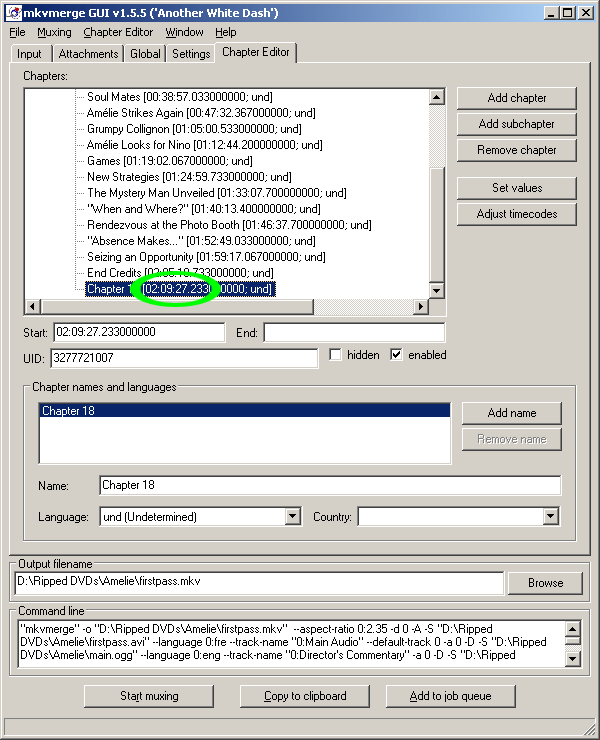
Task: Click the mkvmerge application icon in title bar
Action: [x=14, y=13]
